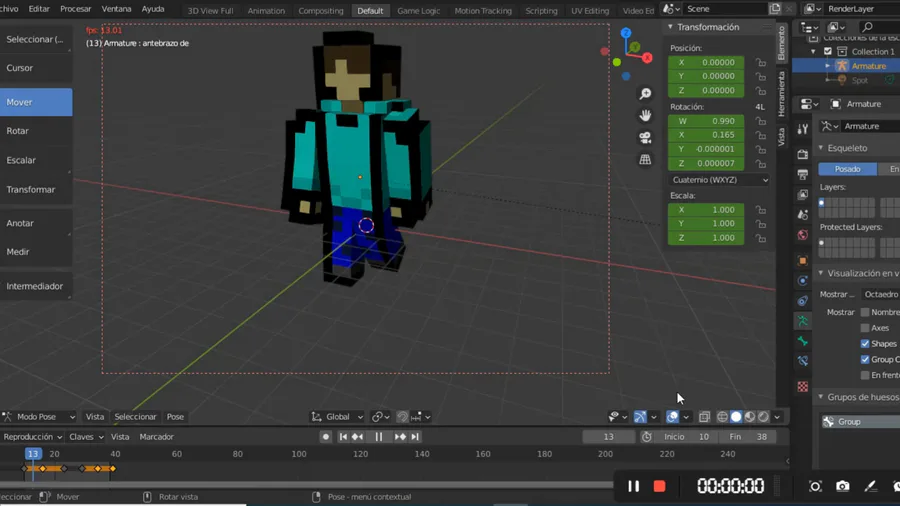Screen dimensions: 900x506
Task: Open the Tool properties tab wrench icon
Action: click(803, 129)
